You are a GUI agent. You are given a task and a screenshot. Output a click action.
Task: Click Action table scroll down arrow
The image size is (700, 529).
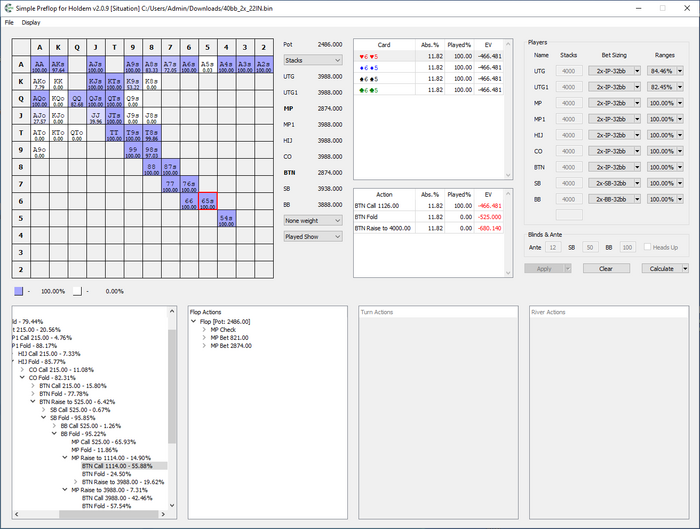point(508,273)
